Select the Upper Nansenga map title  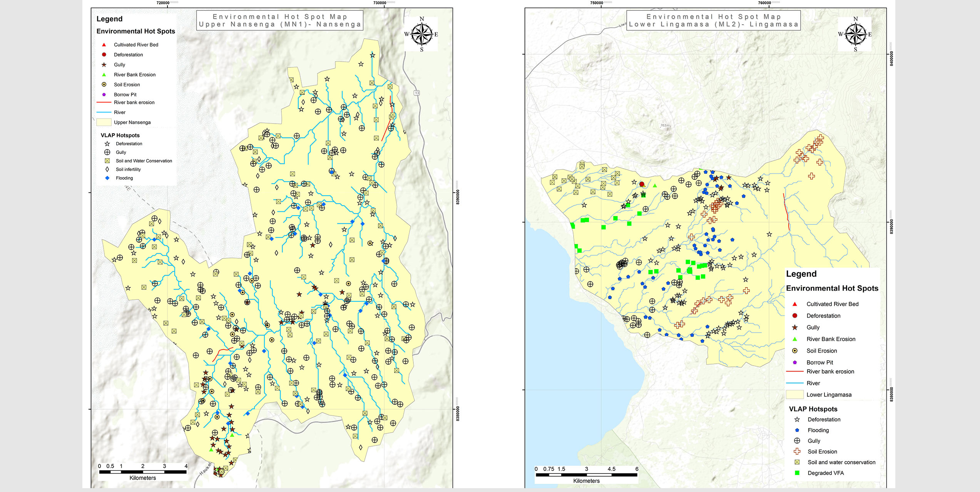coord(280,20)
